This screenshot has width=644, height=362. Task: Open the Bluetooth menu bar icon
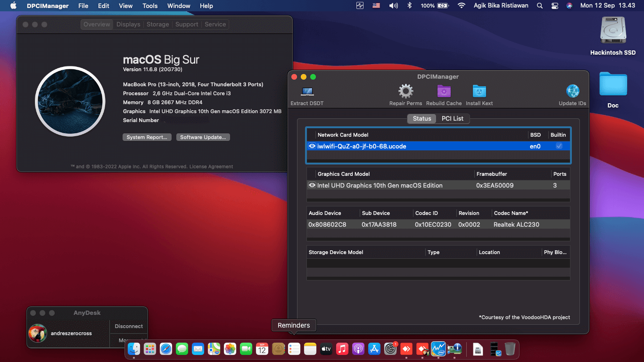[x=409, y=6]
